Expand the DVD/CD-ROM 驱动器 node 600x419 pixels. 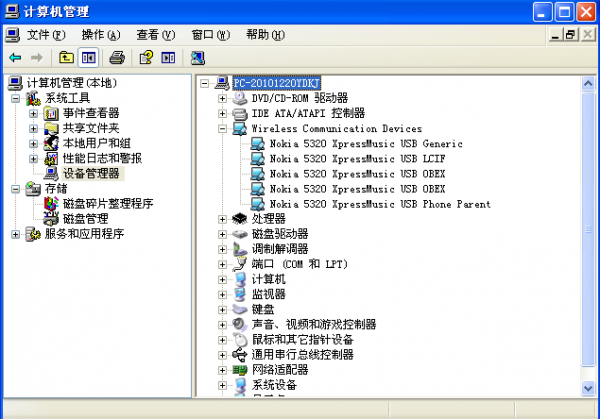click(x=223, y=98)
